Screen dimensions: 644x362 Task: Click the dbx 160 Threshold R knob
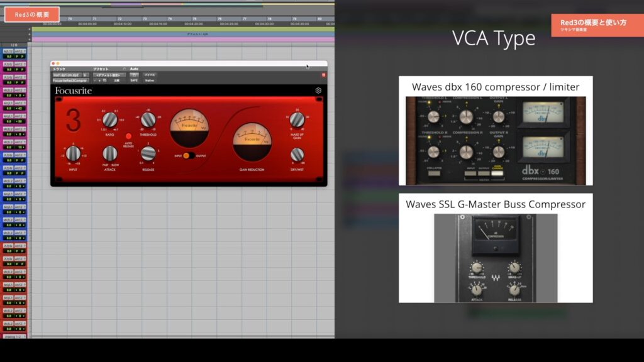tap(433, 152)
